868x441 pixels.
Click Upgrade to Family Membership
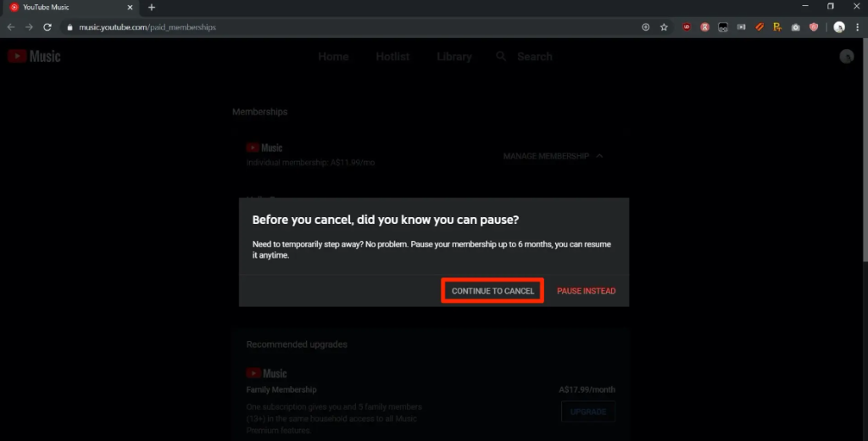click(588, 411)
